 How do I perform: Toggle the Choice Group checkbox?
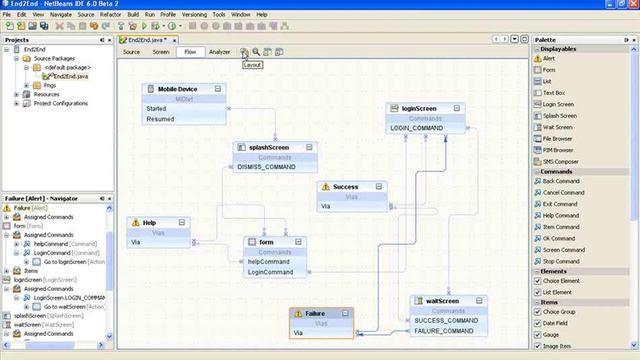coord(538,312)
